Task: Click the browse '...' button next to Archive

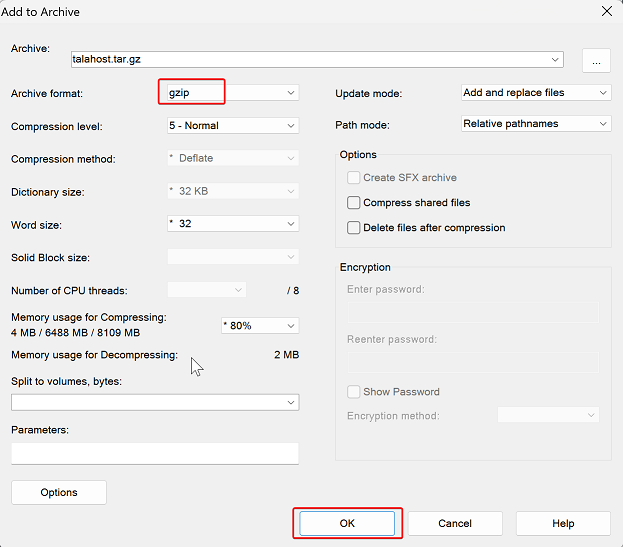Action: (x=596, y=61)
